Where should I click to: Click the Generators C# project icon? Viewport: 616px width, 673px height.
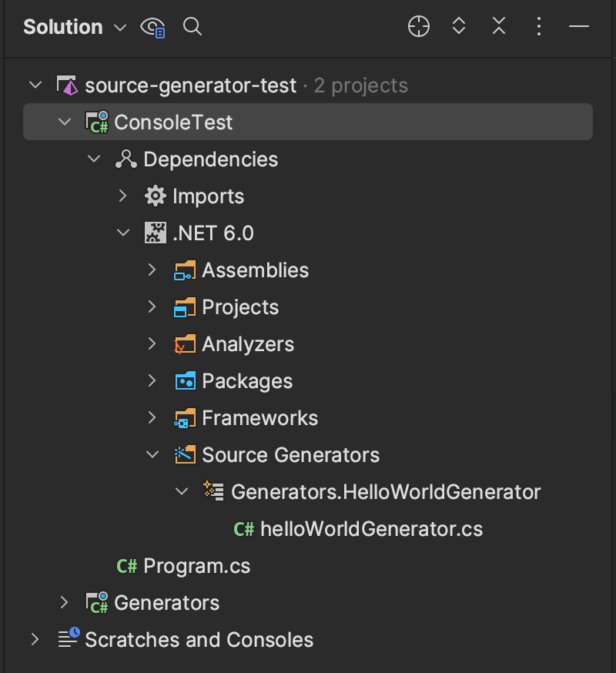coord(96,603)
